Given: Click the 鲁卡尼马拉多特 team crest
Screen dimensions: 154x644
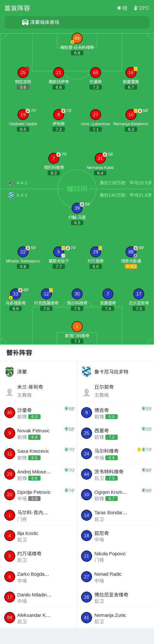Looking at the screenshot, I should point(87,372).
